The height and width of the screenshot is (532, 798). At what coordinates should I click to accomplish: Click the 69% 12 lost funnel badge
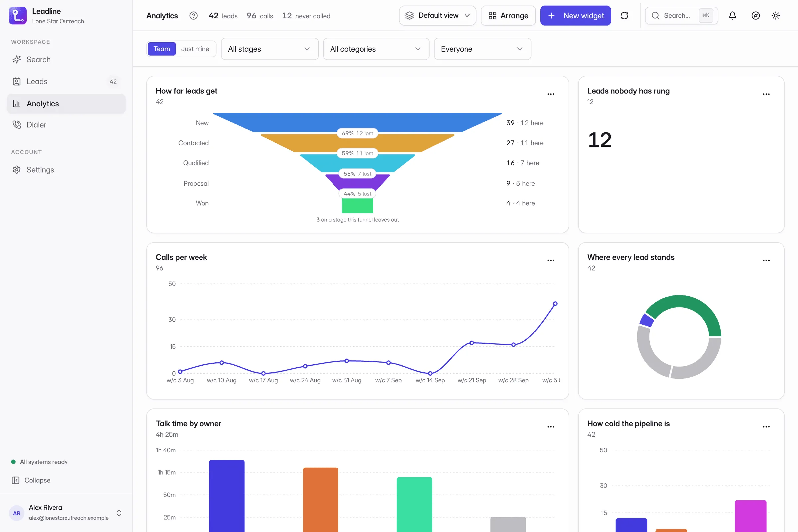click(x=357, y=133)
